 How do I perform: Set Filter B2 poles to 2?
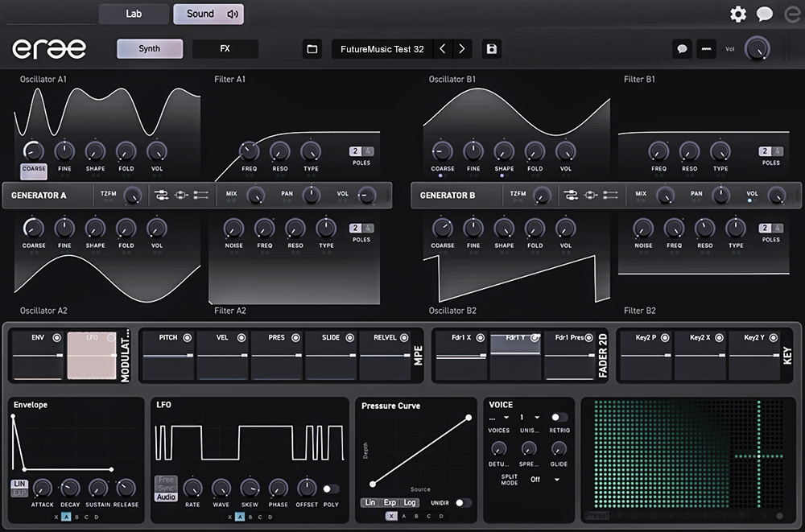[x=766, y=228]
